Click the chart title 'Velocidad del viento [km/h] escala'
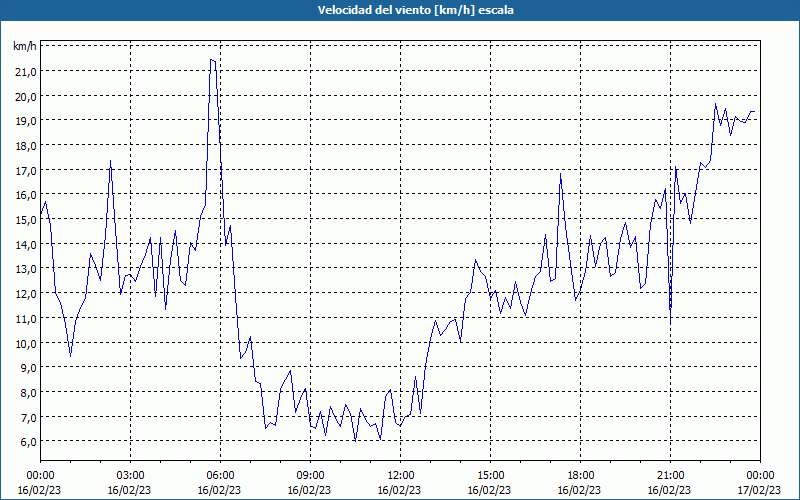 click(x=415, y=10)
